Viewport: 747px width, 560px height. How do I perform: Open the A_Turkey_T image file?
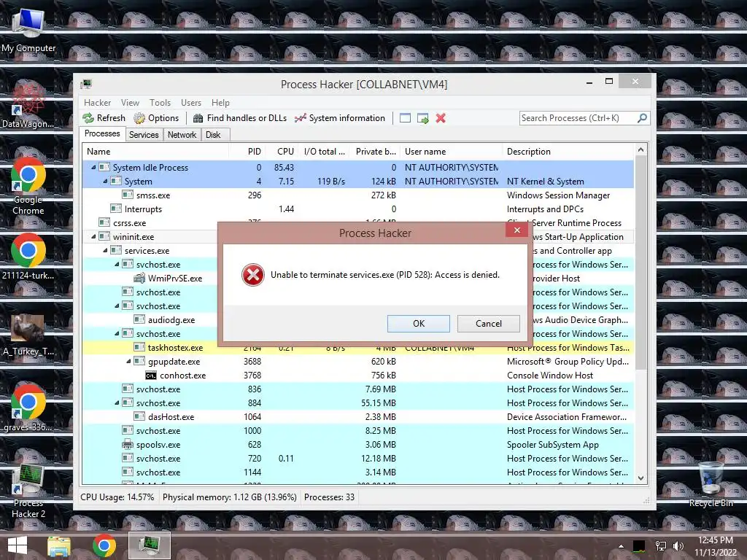tap(28, 335)
